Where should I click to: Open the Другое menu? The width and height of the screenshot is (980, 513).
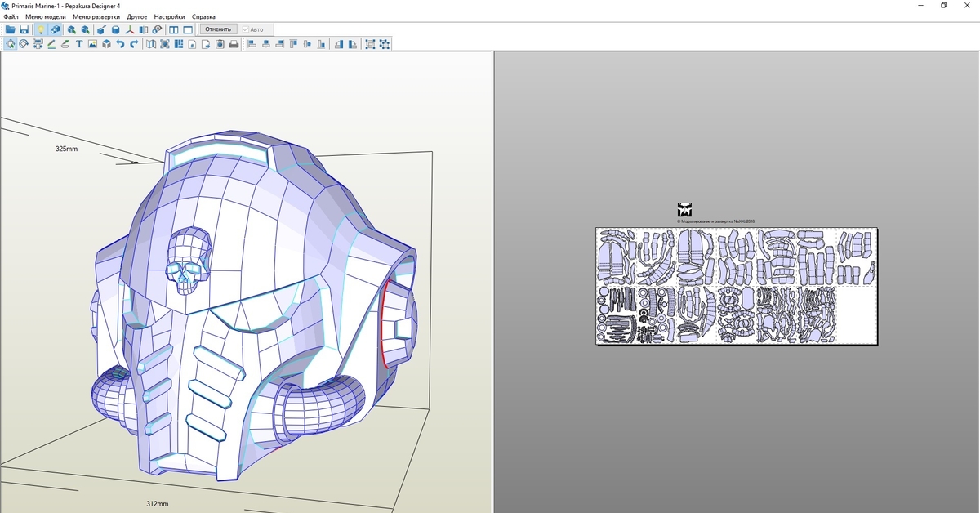[137, 16]
